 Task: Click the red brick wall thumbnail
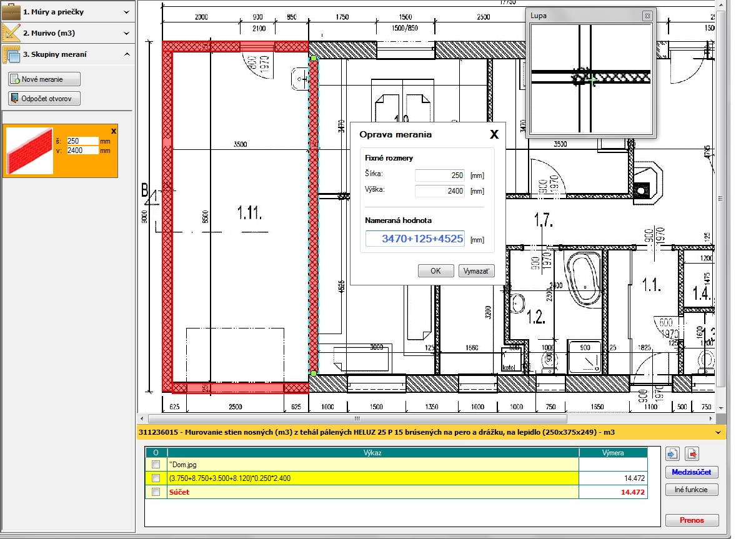click(30, 151)
